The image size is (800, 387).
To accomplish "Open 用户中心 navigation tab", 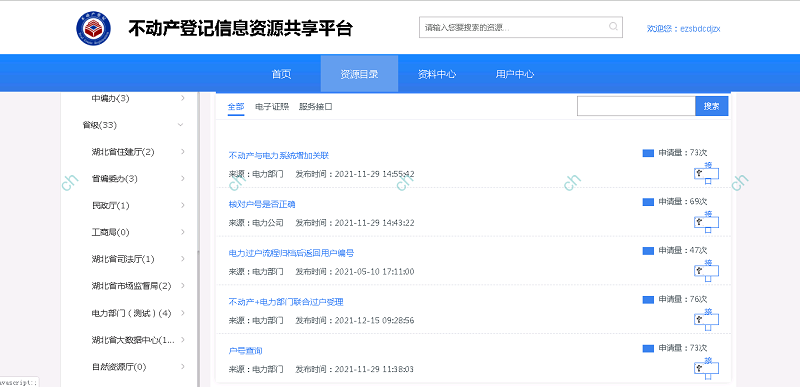I will pos(514,74).
